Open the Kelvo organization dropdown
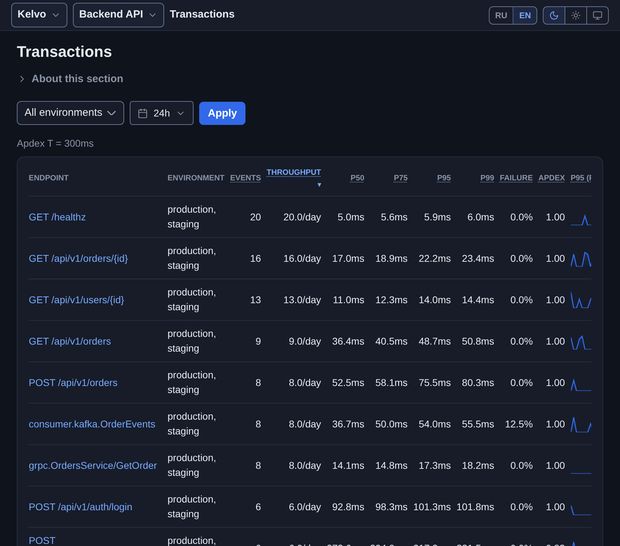620x546 pixels. point(39,15)
